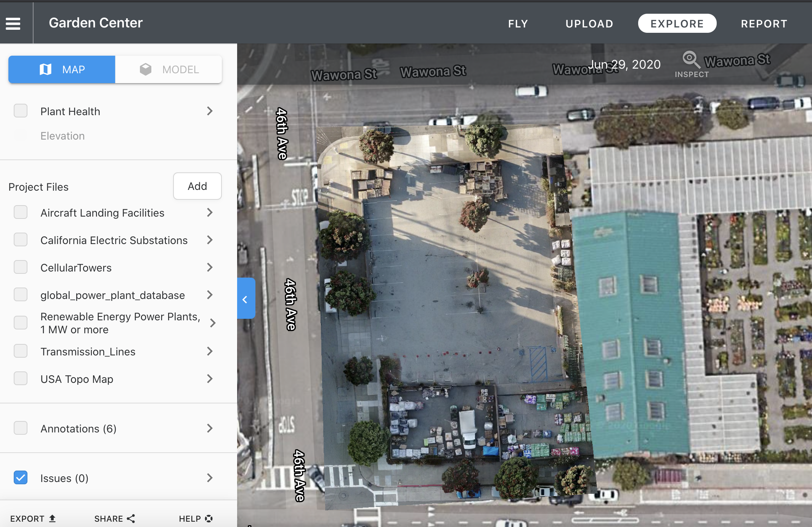Click the Share icon

point(131,518)
